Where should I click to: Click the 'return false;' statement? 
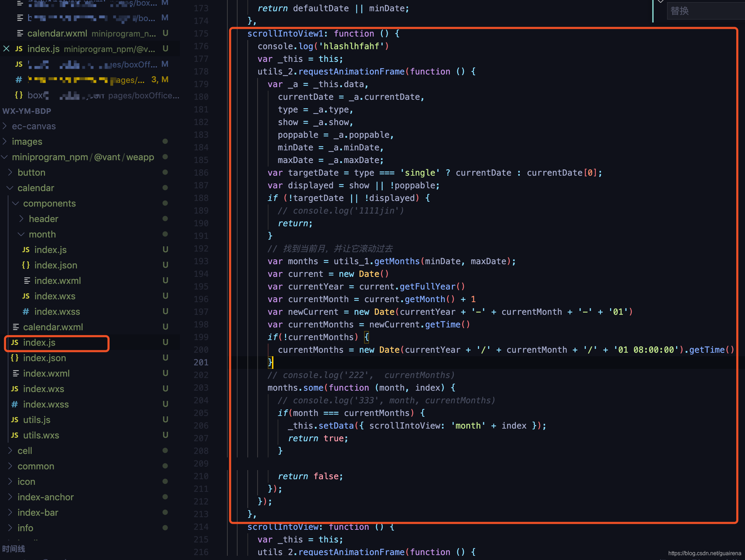click(x=310, y=476)
